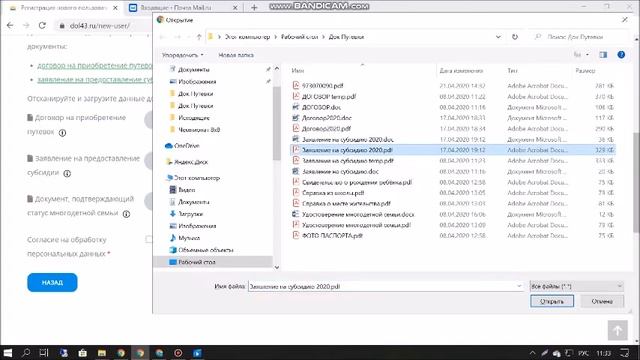This screenshot has width=640, height=360.
Task: Select the file Договор2020.doc
Action: (x=327, y=118)
